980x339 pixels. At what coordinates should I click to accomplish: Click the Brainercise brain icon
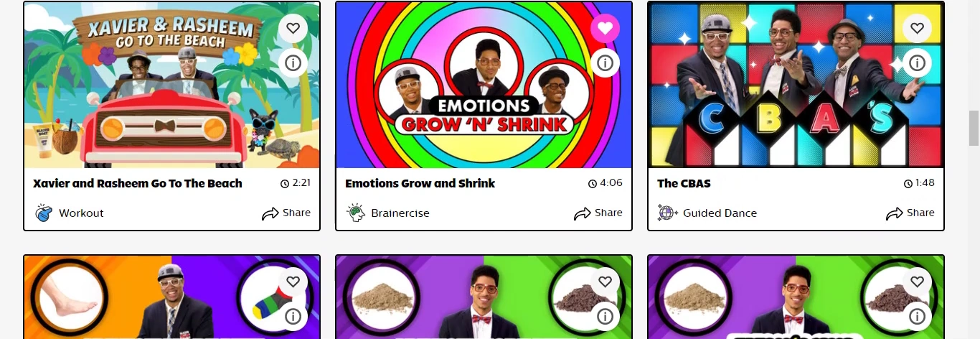tap(356, 213)
